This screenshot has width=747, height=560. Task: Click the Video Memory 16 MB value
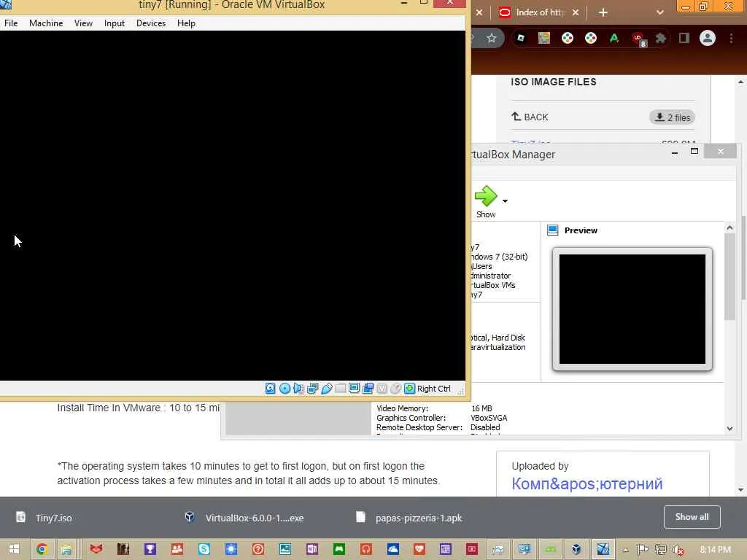tap(481, 408)
